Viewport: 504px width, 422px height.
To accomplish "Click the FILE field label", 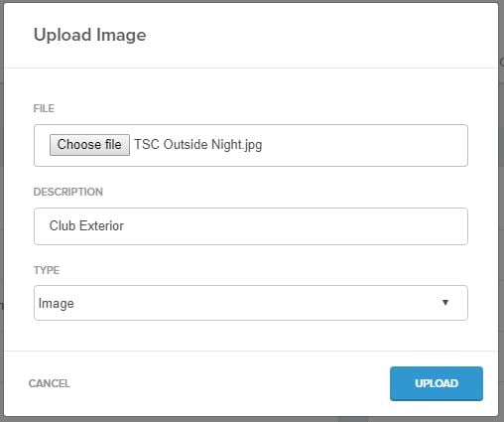I will [x=44, y=108].
